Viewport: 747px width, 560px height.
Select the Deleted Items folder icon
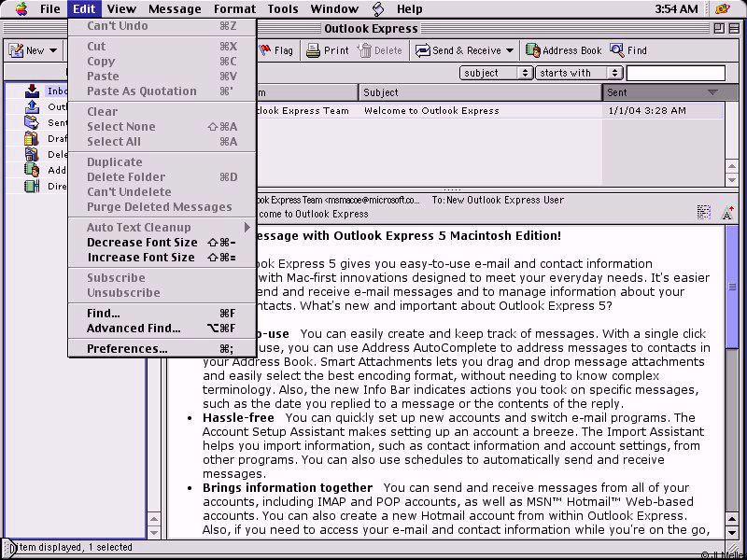32,154
